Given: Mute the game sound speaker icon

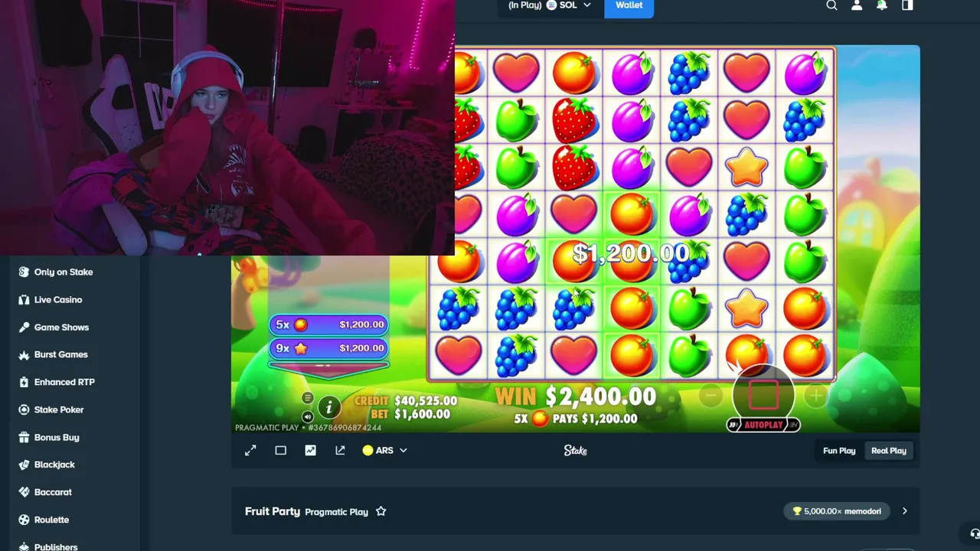Looking at the screenshot, I should 307,417.
